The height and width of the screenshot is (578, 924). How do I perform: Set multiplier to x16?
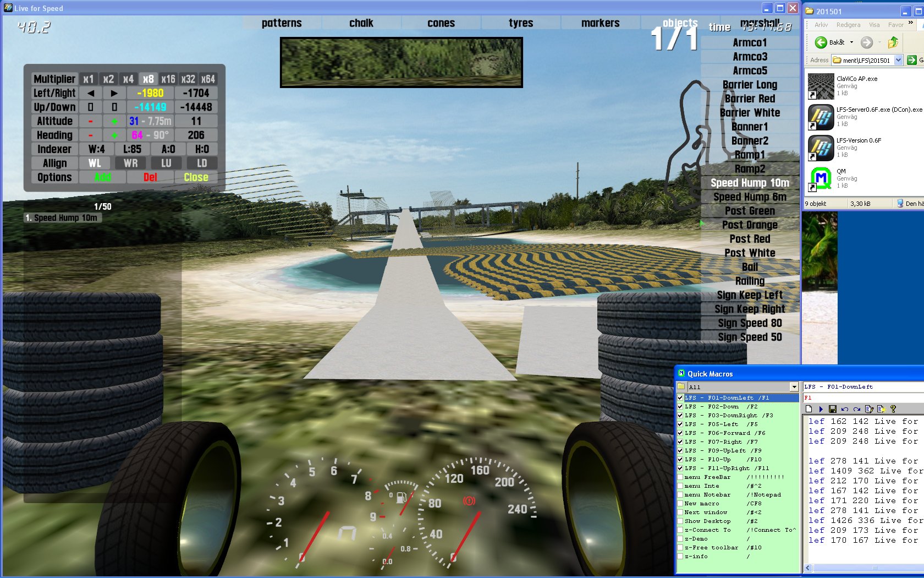click(x=168, y=79)
